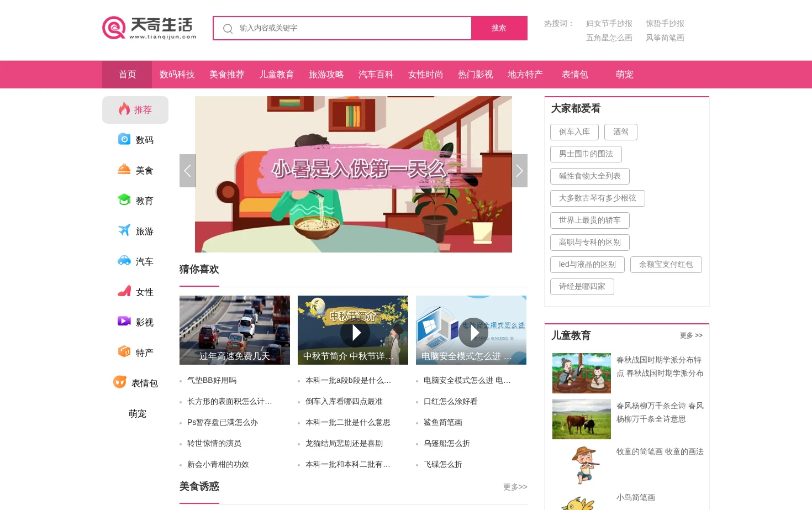Open the 热门影视 navigation tab

[475, 75]
